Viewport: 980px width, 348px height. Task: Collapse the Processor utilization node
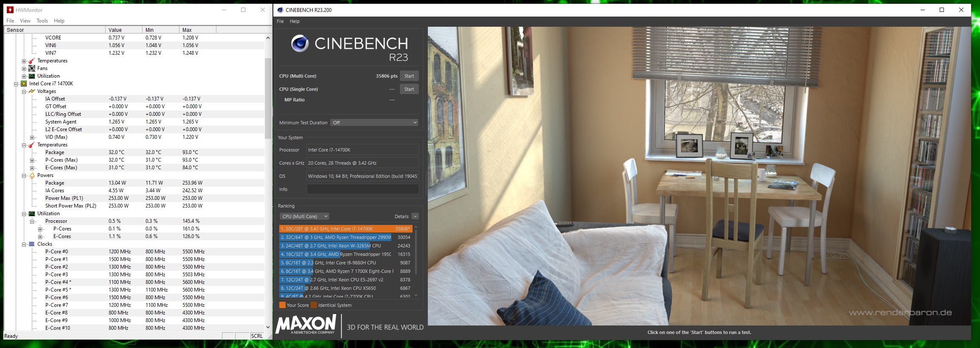tap(32, 222)
